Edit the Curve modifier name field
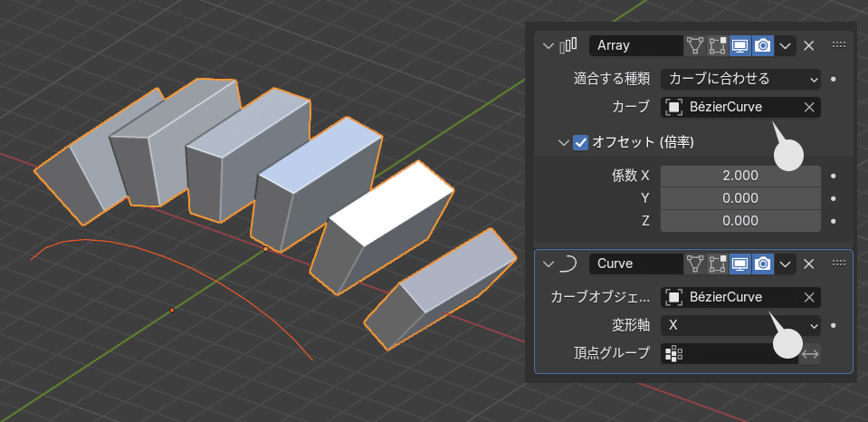 tap(636, 264)
